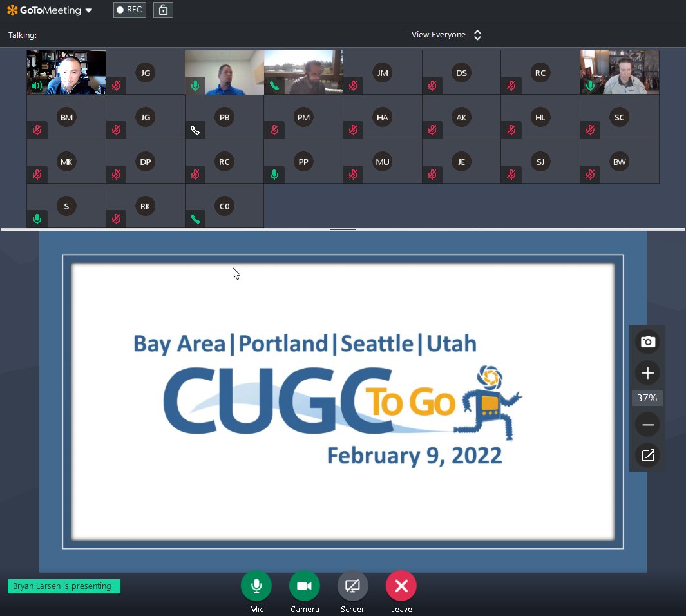The image size is (686, 616).
Task: Click the CO participant avatar
Action: [x=224, y=206]
